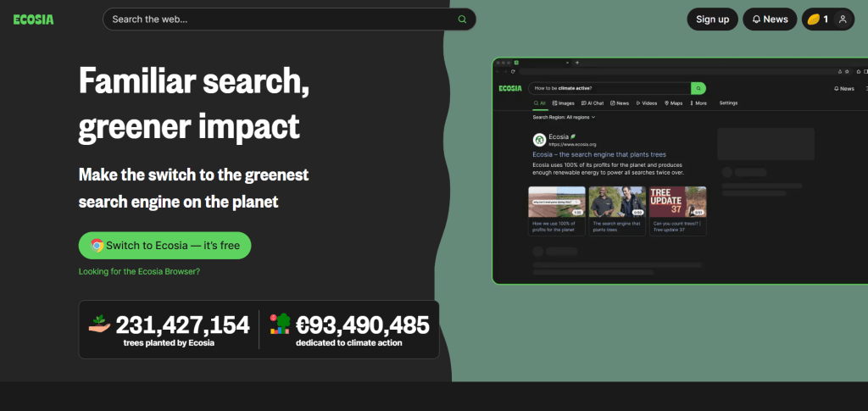The image size is (868, 411).
Task: Click the hand holding seedling icon
Action: (x=100, y=325)
